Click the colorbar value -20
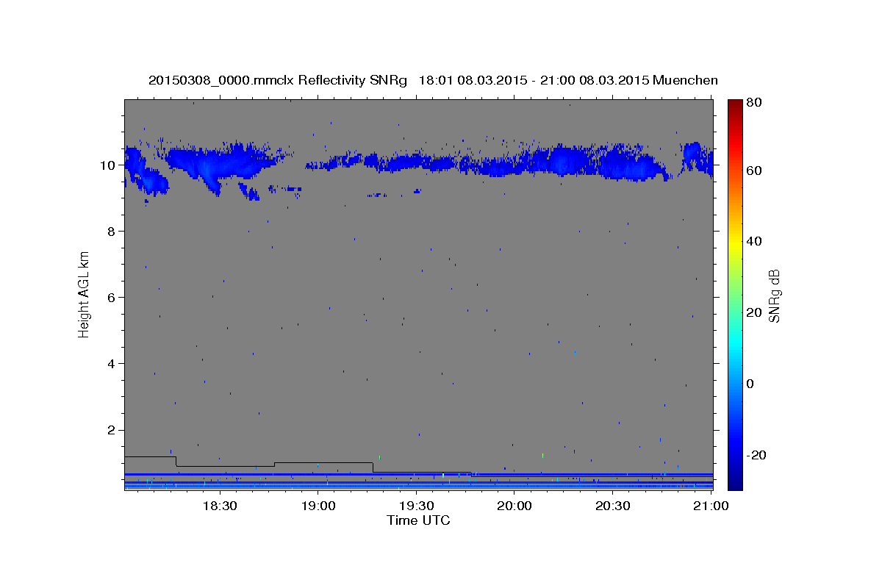882x588 pixels. pos(756,455)
